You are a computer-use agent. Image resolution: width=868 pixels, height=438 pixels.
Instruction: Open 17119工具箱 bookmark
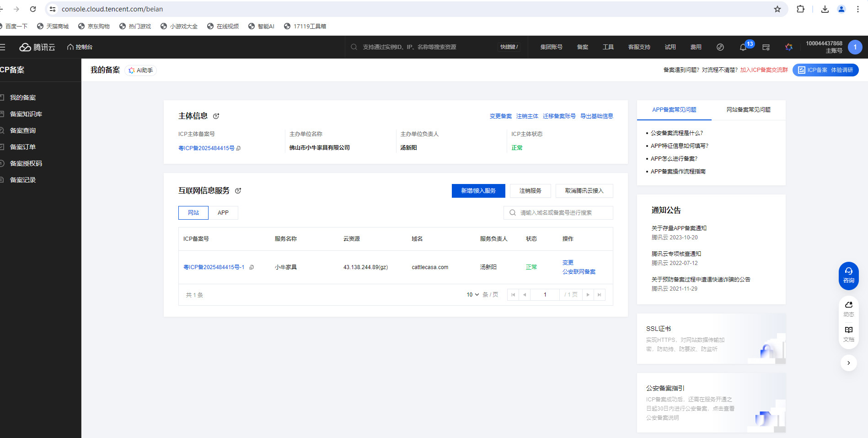pyautogui.click(x=305, y=27)
